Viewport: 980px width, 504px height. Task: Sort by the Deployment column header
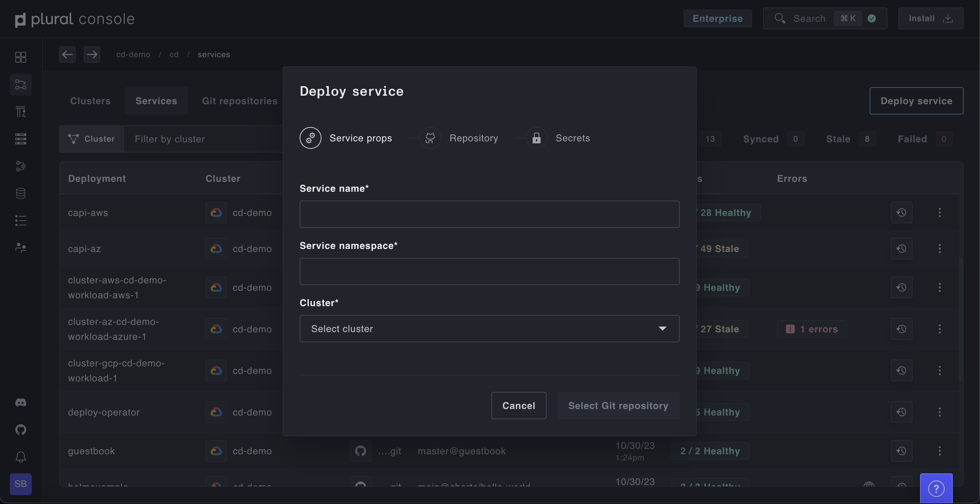pos(97,178)
